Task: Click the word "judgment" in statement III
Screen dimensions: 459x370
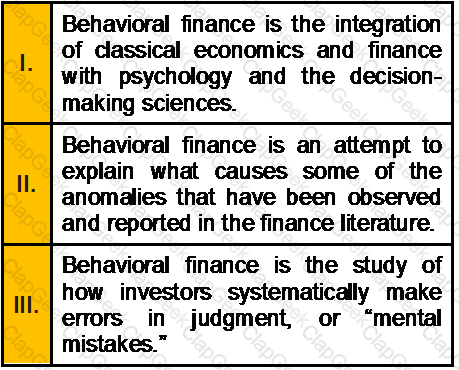Action: 239,320
